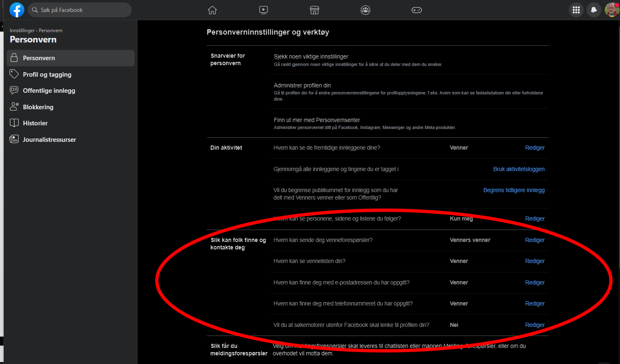Open Sjekk noen viktige innstillinger shortcut
Screen dimensions: 620x364
(x=311, y=56)
